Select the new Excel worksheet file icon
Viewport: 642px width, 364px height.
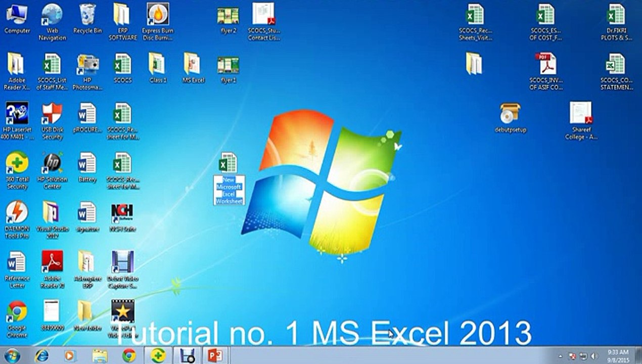click(228, 163)
